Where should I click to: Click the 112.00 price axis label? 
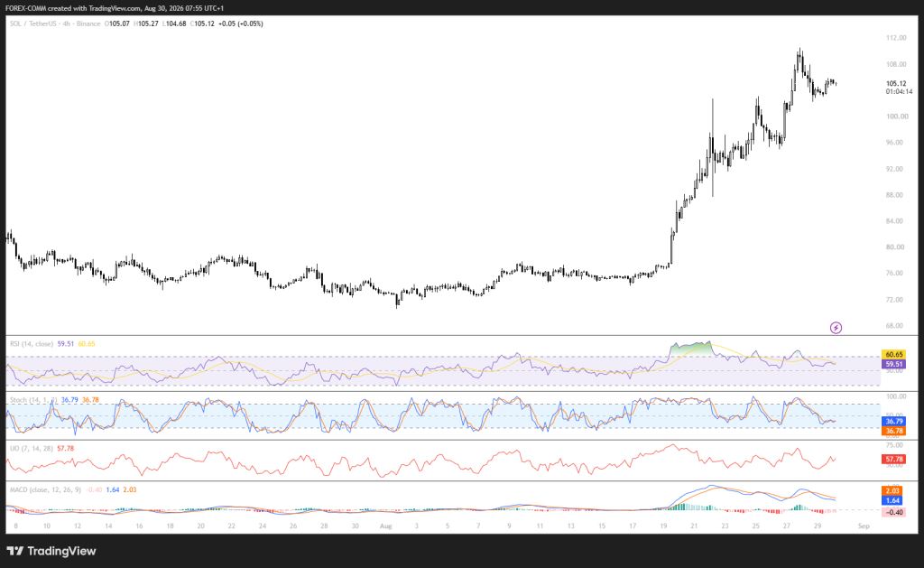click(x=896, y=38)
